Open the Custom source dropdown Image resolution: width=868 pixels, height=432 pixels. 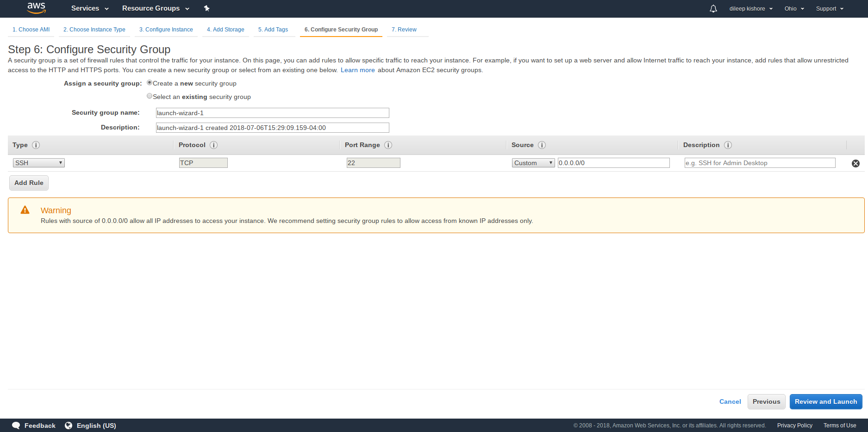(533, 163)
